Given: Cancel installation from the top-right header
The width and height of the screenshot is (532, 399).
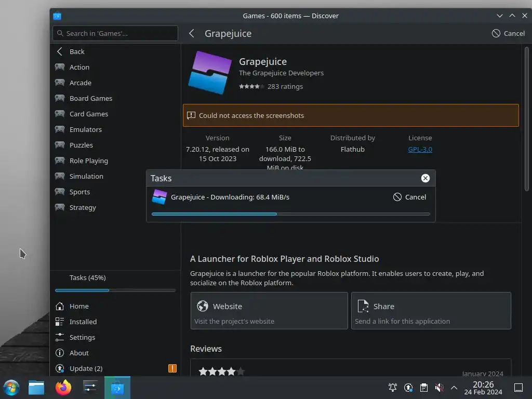Looking at the screenshot, I should click(x=508, y=33).
